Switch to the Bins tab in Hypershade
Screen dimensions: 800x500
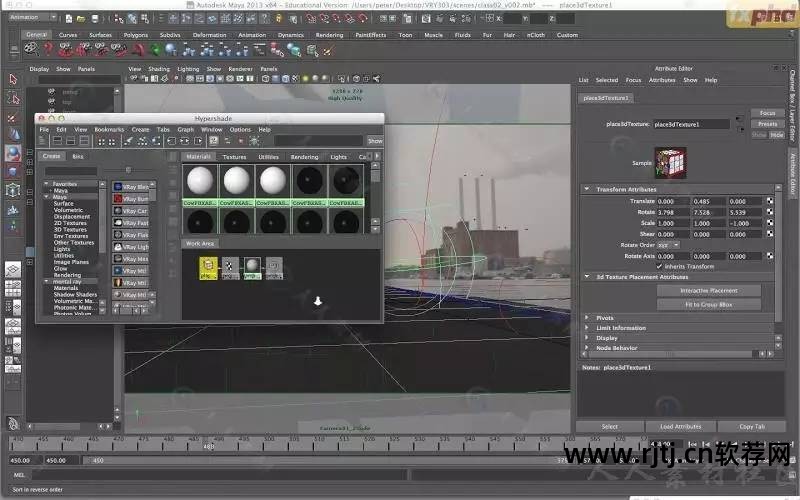[78, 157]
